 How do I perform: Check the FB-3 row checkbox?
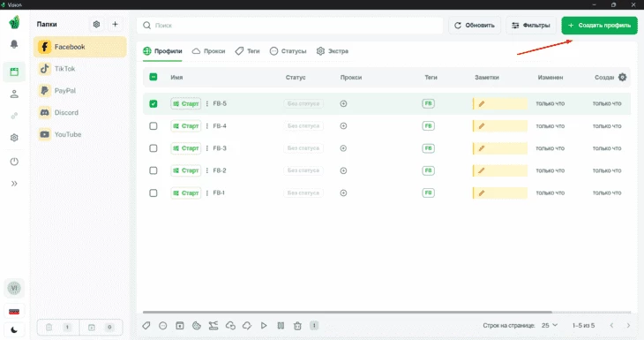pos(154,148)
